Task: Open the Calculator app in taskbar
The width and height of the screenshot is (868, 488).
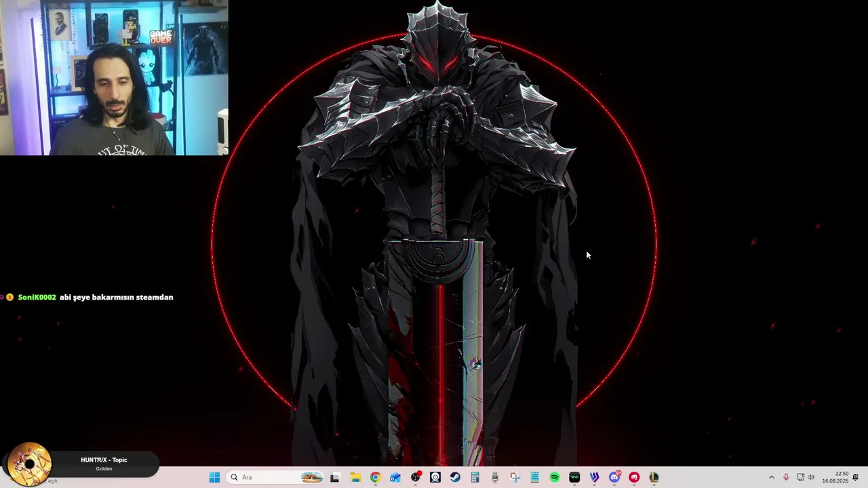Action: (x=475, y=477)
